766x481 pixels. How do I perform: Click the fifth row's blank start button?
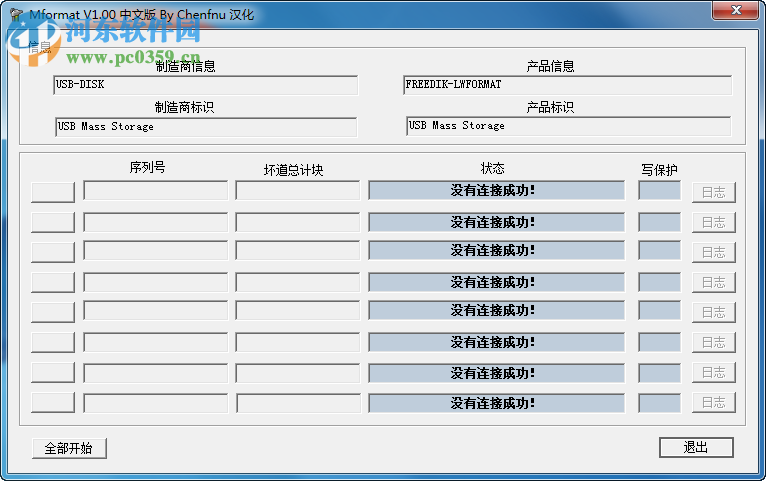tap(53, 313)
